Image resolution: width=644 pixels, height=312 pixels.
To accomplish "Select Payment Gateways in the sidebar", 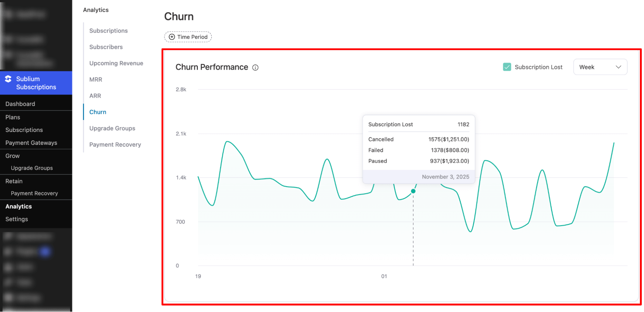I will pyautogui.click(x=31, y=143).
